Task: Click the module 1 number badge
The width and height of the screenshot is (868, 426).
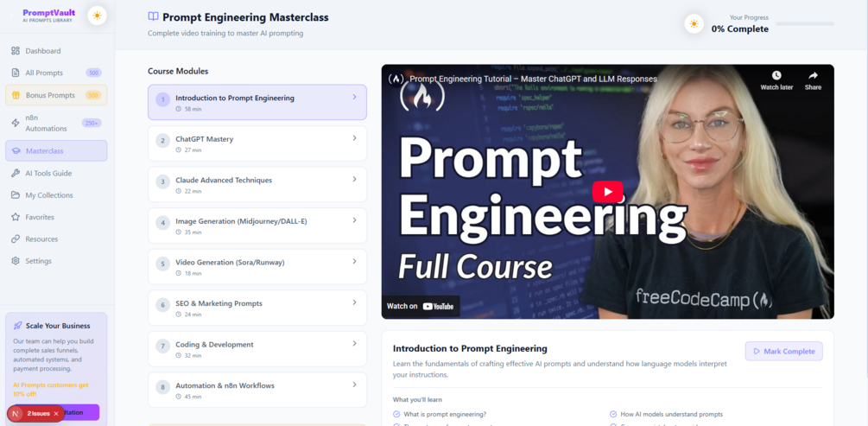Action: coord(162,99)
